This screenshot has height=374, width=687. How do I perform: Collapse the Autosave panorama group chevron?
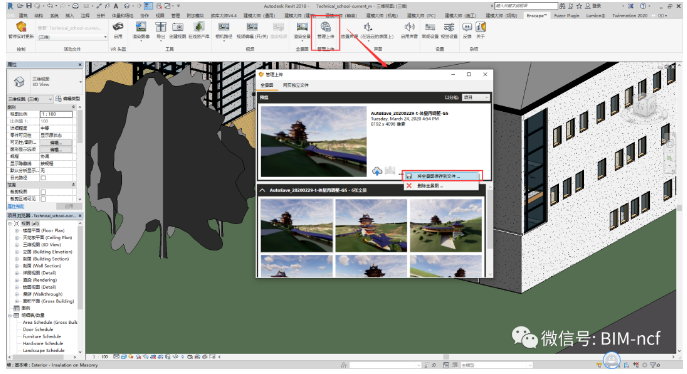point(262,191)
